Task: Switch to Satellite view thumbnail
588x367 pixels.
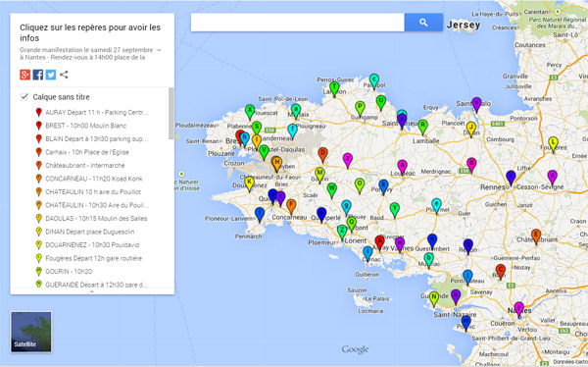Action: 31,332
